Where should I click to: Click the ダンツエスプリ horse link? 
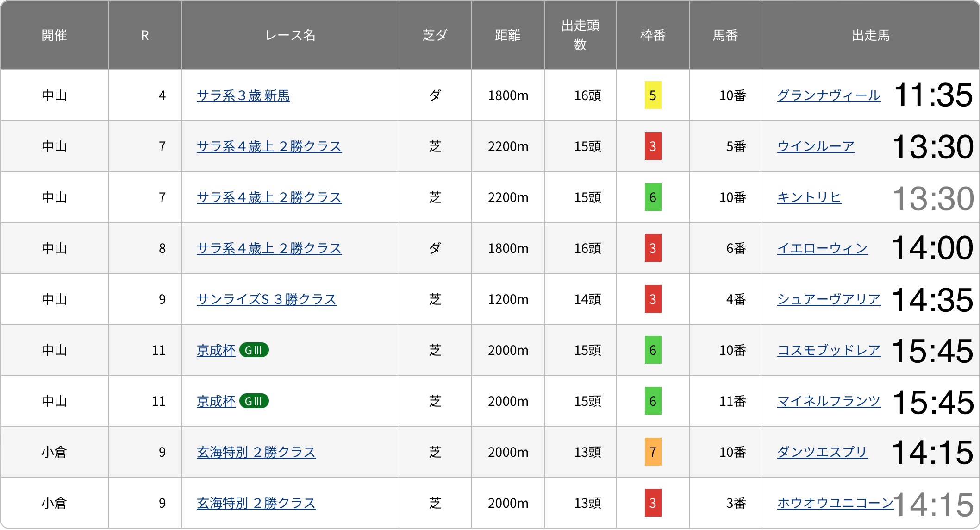pos(822,452)
